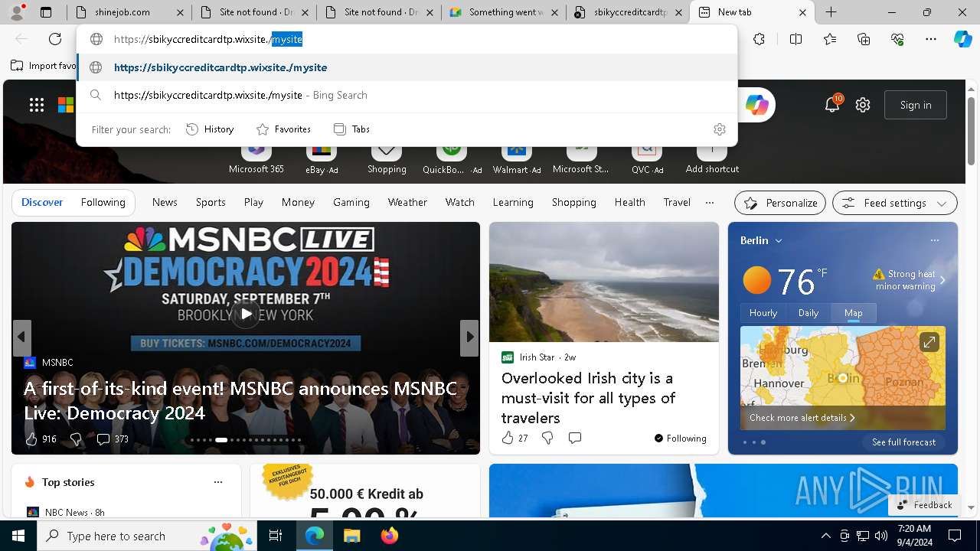
Task: Open Task View on the taskbar
Action: (276, 536)
